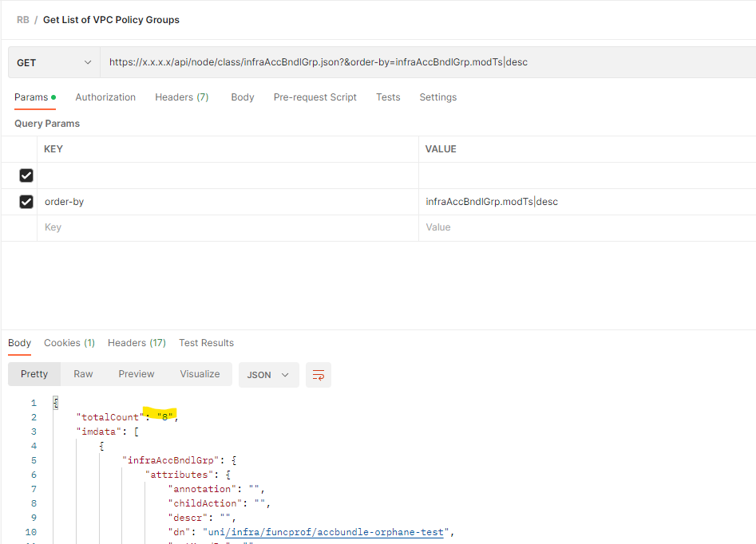This screenshot has height=544, width=756.
Task: Click the RB collection breadcrumb
Action: point(22,20)
